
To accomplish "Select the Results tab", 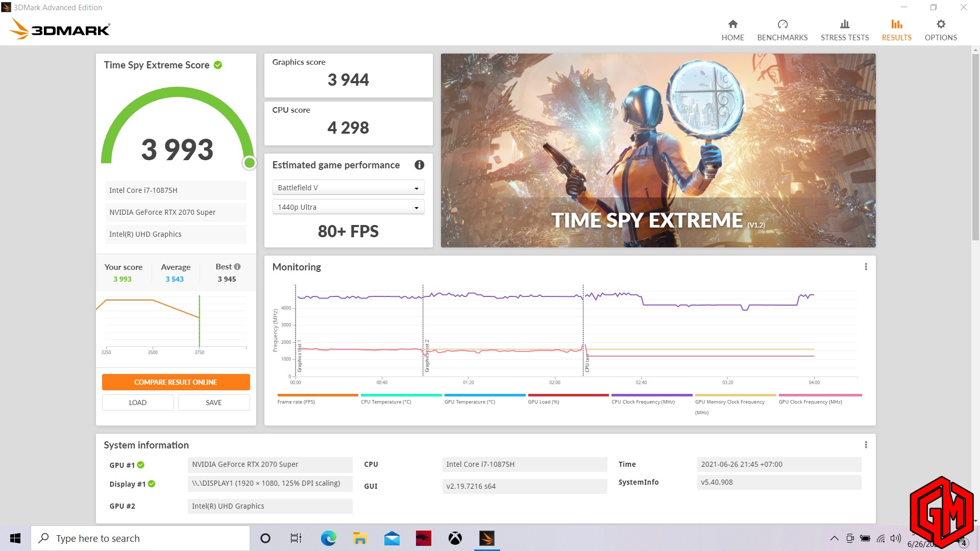I will [x=896, y=31].
